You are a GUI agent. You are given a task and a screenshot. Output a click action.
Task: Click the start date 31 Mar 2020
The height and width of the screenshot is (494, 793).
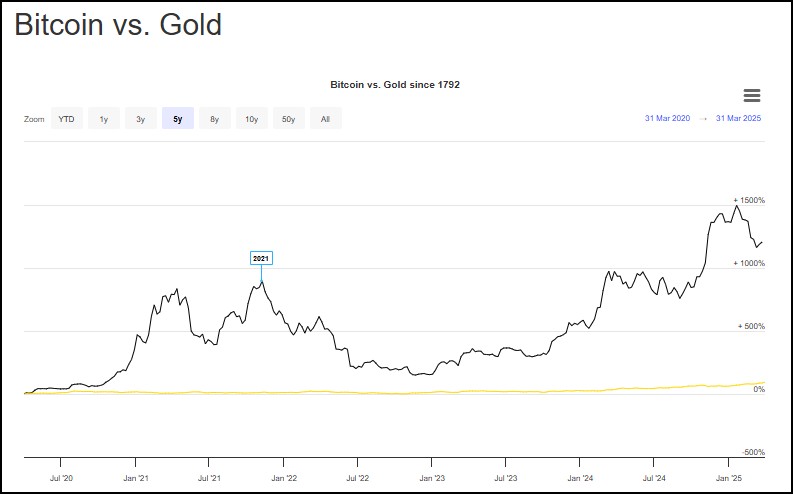coord(668,119)
